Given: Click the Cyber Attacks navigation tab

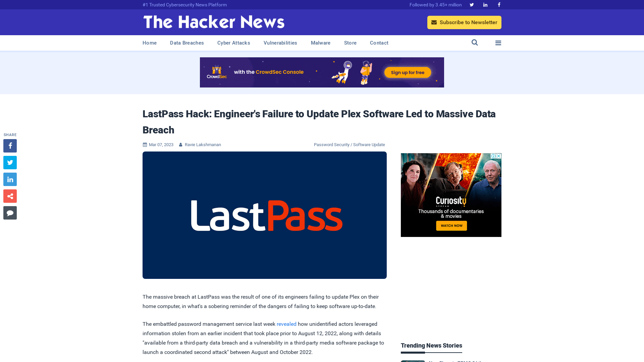Looking at the screenshot, I should click(x=233, y=43).
